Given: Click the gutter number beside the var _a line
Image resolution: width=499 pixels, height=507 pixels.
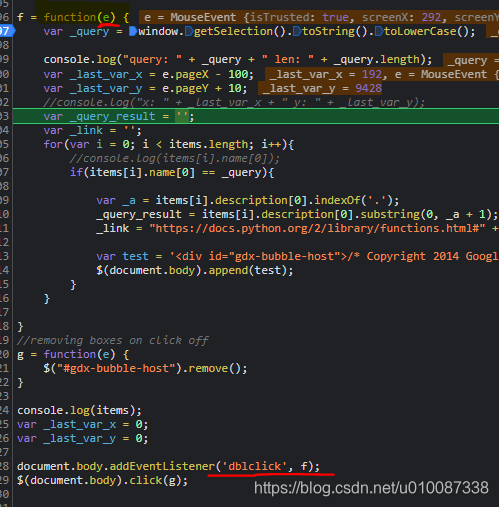Looking at the screenshot, I should click(x=5, y=200).
